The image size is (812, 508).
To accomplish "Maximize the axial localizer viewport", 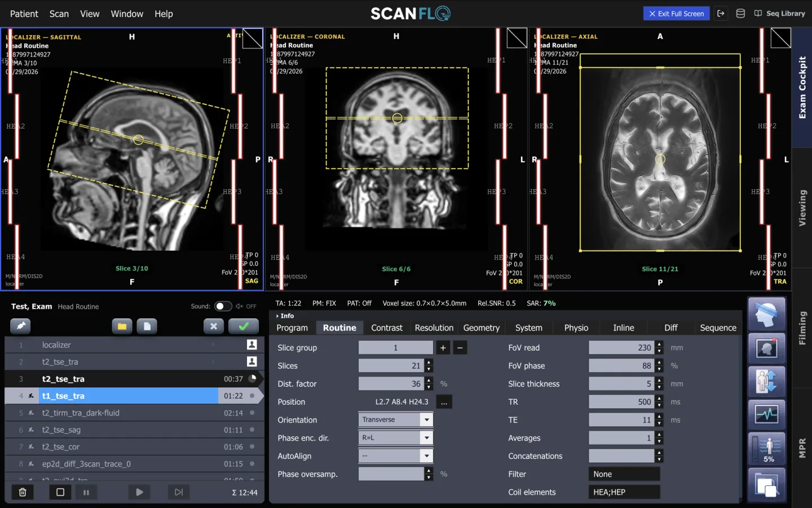I will pyautogui.click(x=780, y=38).
